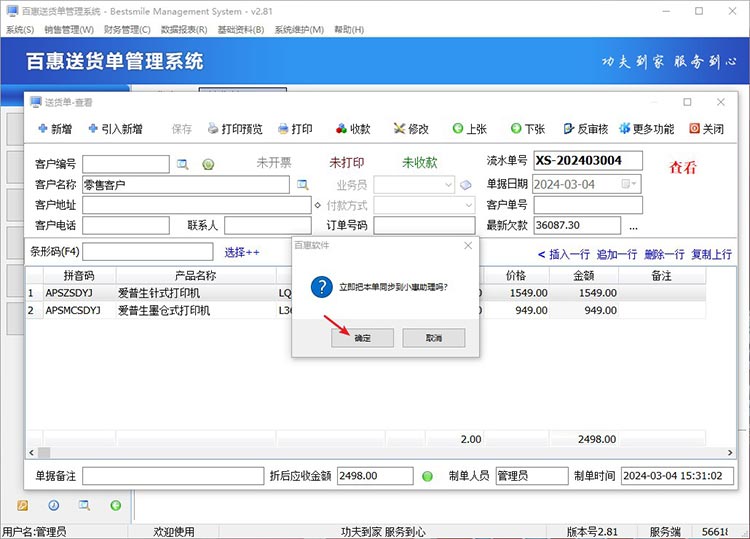The width and height of the screenshot is (750, 539).
Task: Click the 打印 printer toolbar button
Action: tap(295, 129)
